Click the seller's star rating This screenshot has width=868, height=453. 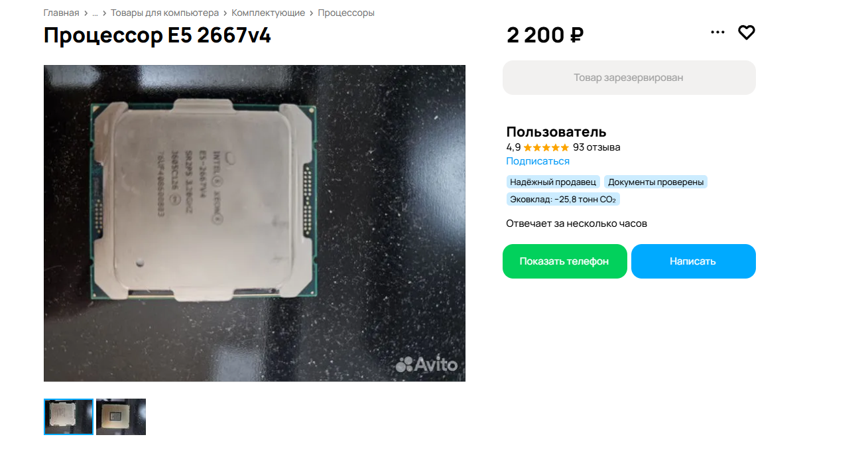[x=546, y=147]
